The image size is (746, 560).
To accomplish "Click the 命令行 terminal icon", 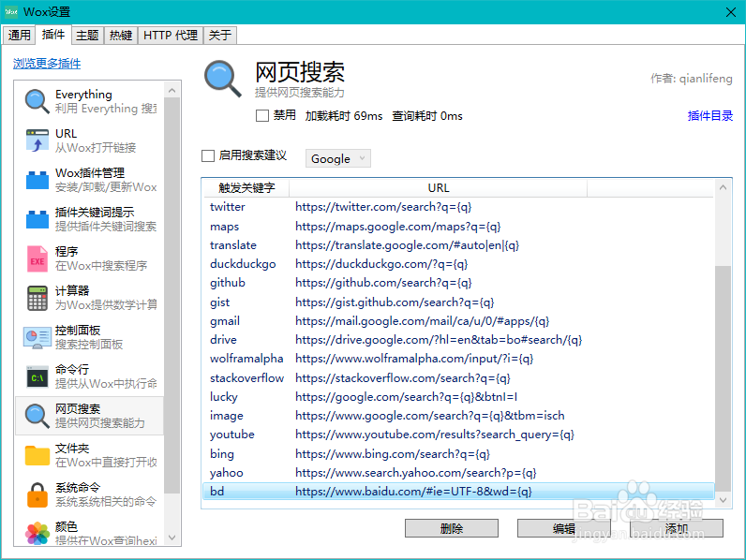I will (37, 377).
